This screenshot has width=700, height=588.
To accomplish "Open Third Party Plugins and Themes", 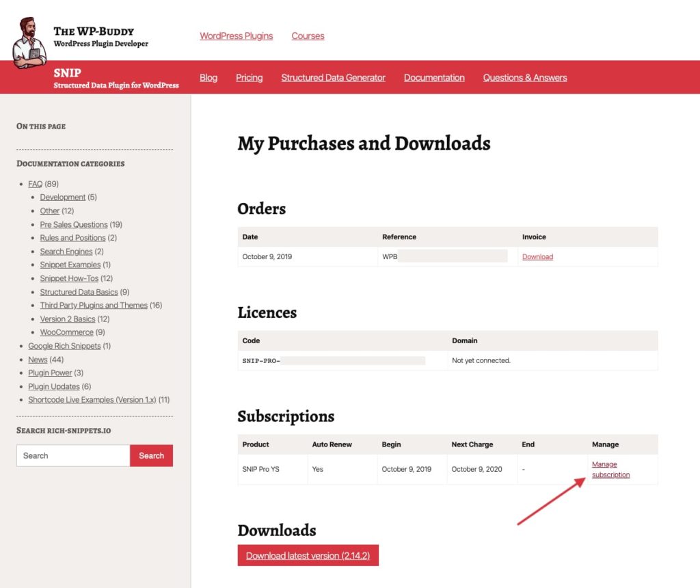I will [x=94, y=306].
